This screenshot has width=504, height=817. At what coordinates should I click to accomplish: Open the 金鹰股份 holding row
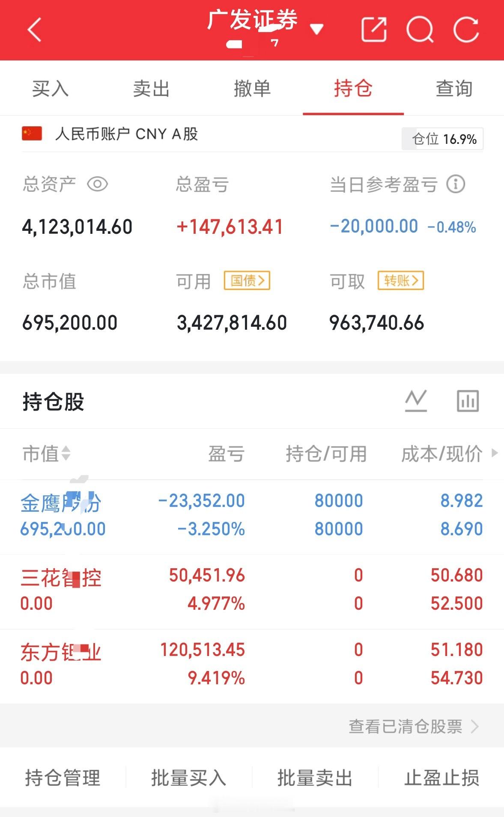coord(252,517)
